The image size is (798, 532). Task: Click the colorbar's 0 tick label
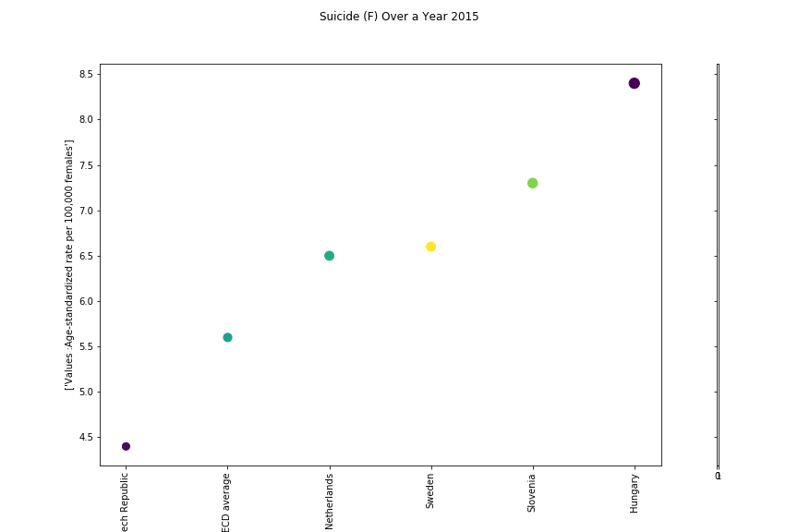719,477
